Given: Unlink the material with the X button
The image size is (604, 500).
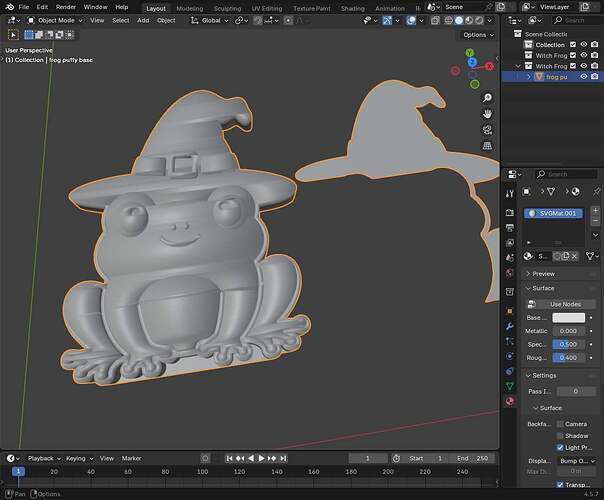Looking at the screenshot, I should [x=574, y=256].
